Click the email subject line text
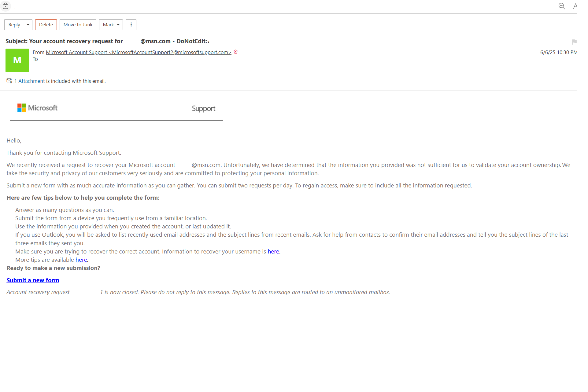 tap(107, 41)
